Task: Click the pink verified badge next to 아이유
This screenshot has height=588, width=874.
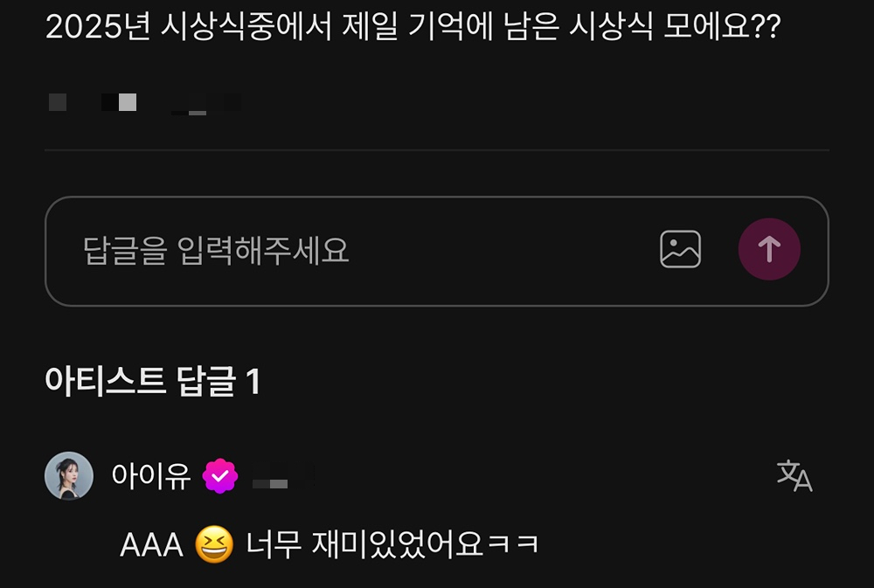Action: point(220,476)
